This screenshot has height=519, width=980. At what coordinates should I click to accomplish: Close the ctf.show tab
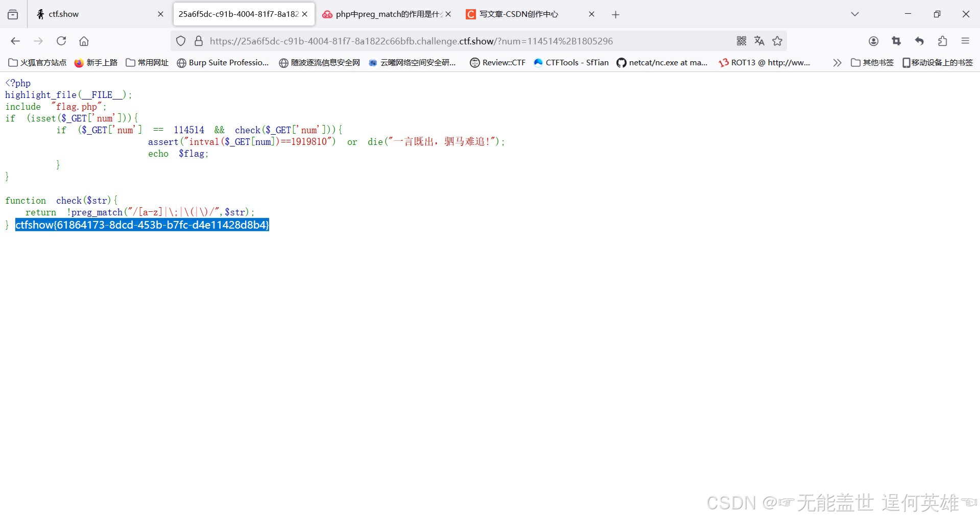click(x=160, y=14)
